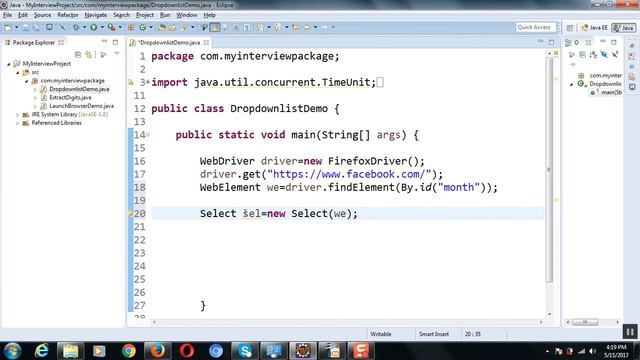640x360 pixels.
Task: Open the Edit menu
Action: 23,15
